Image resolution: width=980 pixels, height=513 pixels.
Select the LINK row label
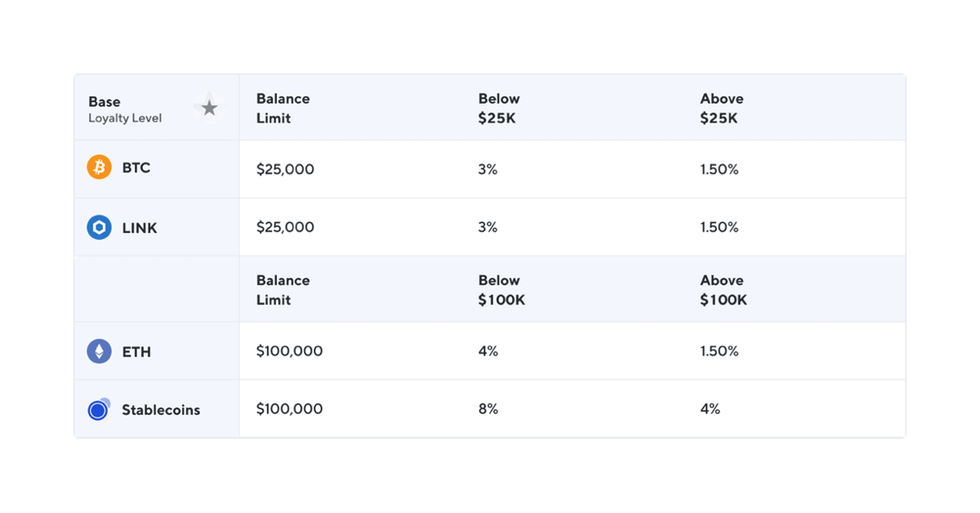point(139,229)
